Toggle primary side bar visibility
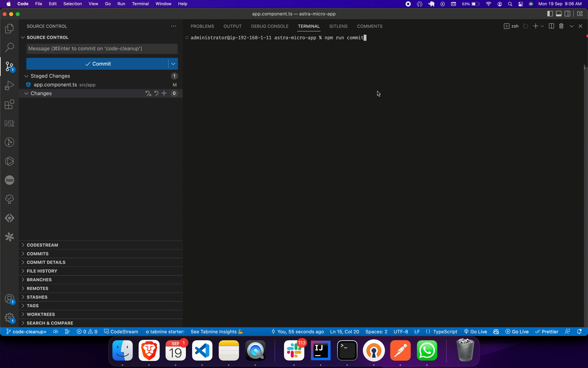 coord(550,14)
